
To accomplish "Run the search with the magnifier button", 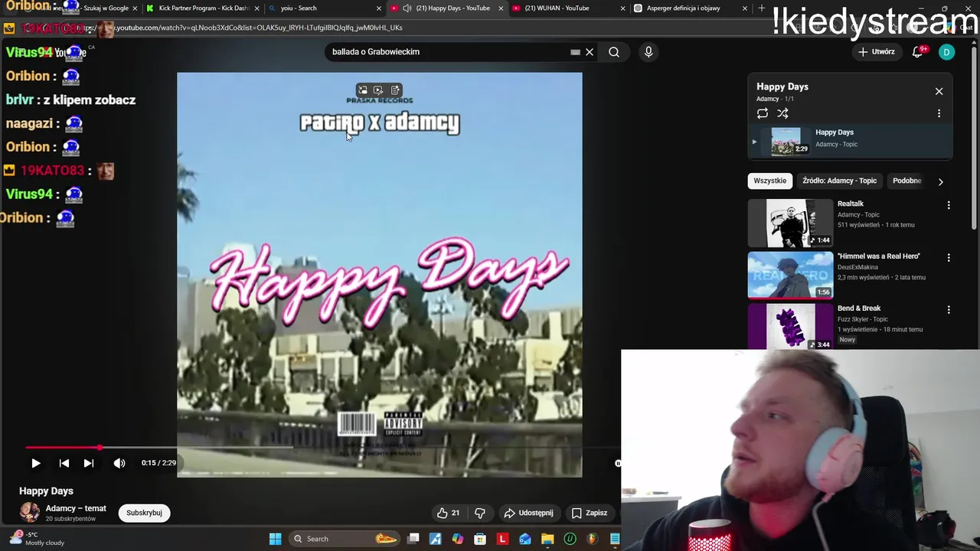I will coord(614,52).
